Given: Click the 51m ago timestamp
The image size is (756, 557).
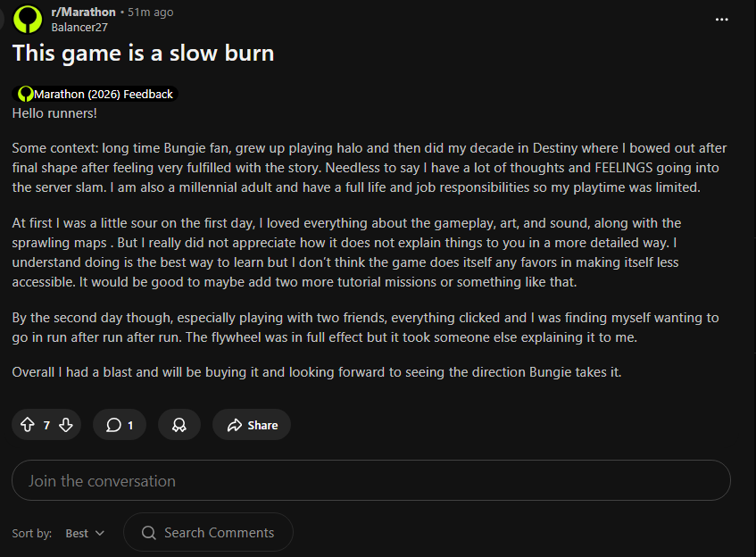Looking at the screenshot, I should tap(150, 12).
